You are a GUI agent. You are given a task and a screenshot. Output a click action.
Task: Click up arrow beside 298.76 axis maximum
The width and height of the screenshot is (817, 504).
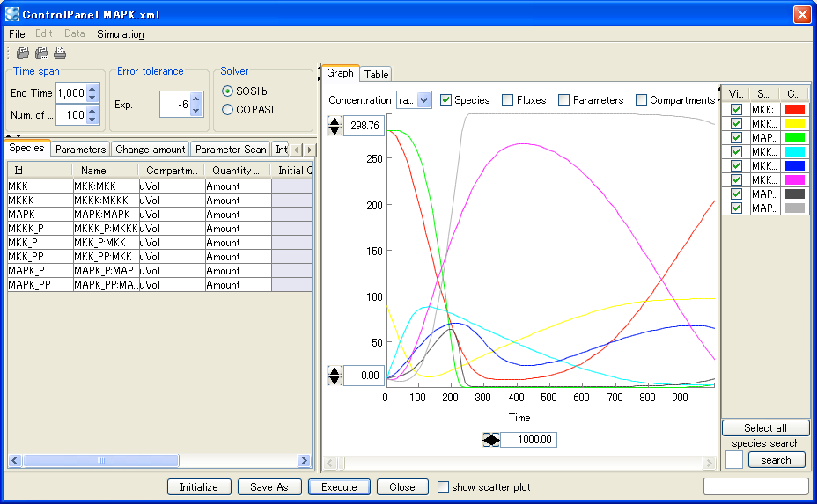335,121
